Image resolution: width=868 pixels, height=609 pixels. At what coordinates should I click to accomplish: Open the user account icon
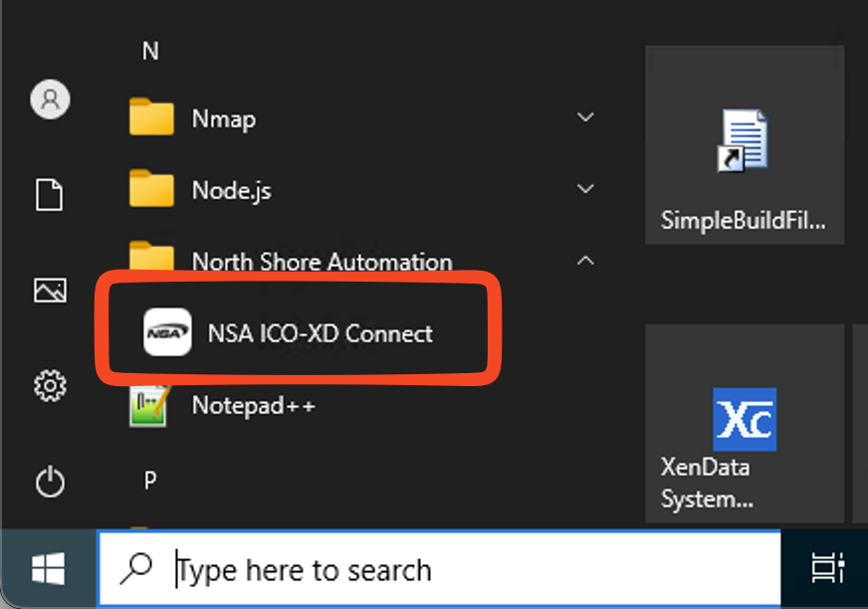pos(50,100)
